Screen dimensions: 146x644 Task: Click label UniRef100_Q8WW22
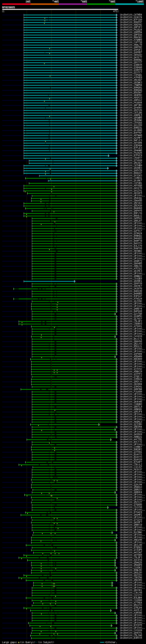point(131,276)
